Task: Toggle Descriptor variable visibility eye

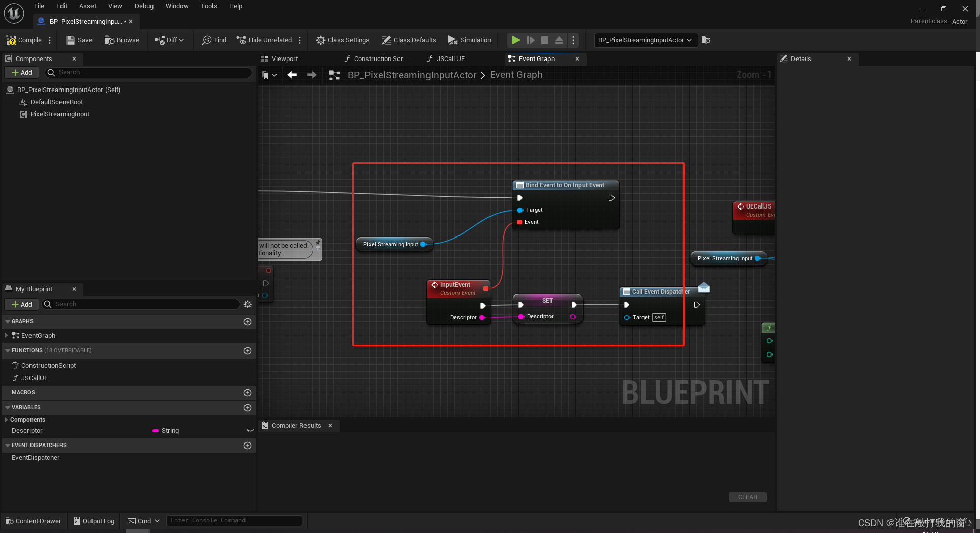Action: pos(250,431)
